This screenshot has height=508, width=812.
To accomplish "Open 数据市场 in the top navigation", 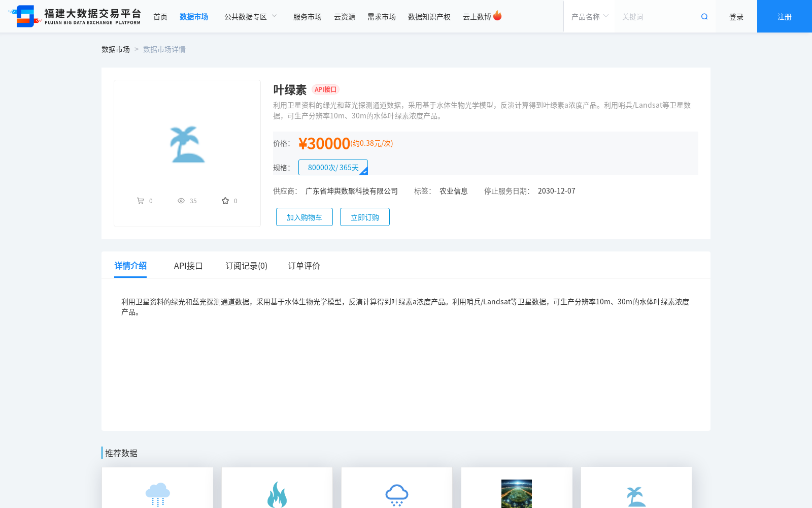I will [x=194, y=17].
